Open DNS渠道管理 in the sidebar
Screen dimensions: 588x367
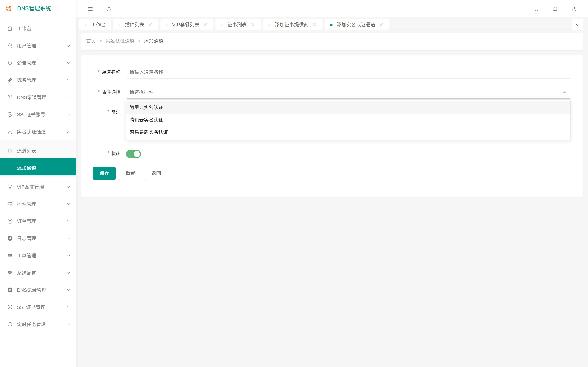click(x=32, y=97)
